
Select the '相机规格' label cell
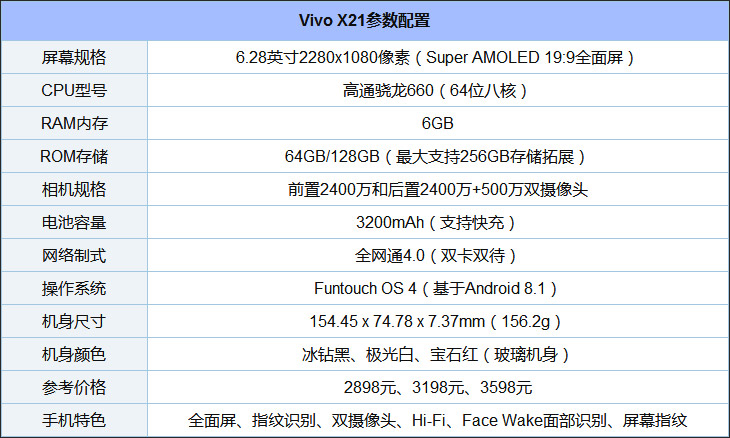(74, 189)
